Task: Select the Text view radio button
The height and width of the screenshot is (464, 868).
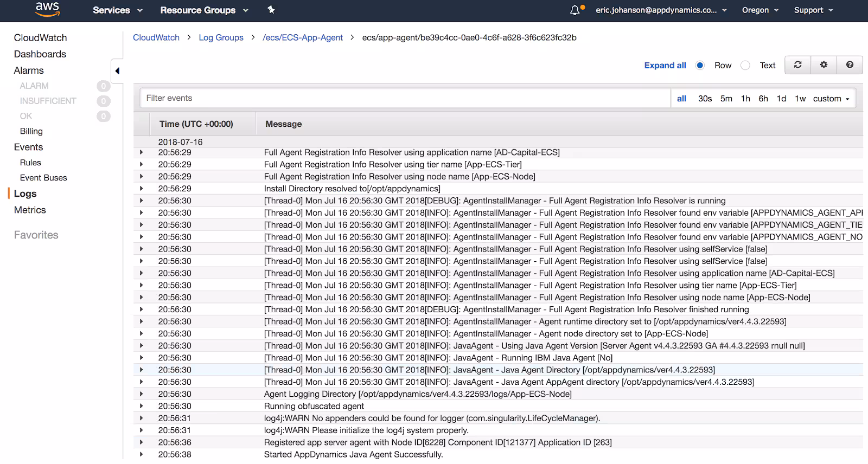Action: point(745,66)
